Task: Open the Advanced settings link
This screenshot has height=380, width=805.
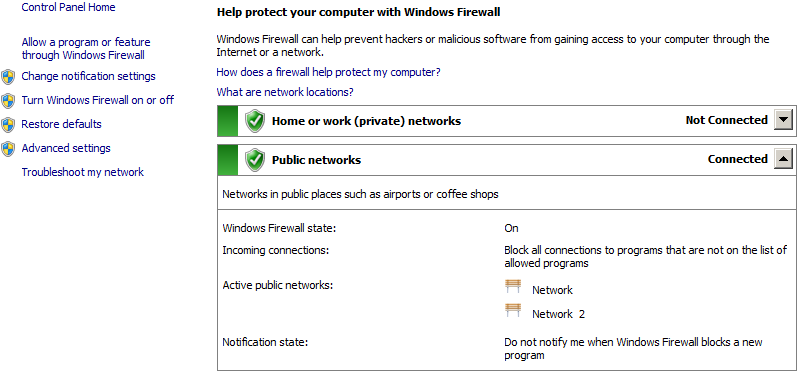Action: [x=66, y=148]
